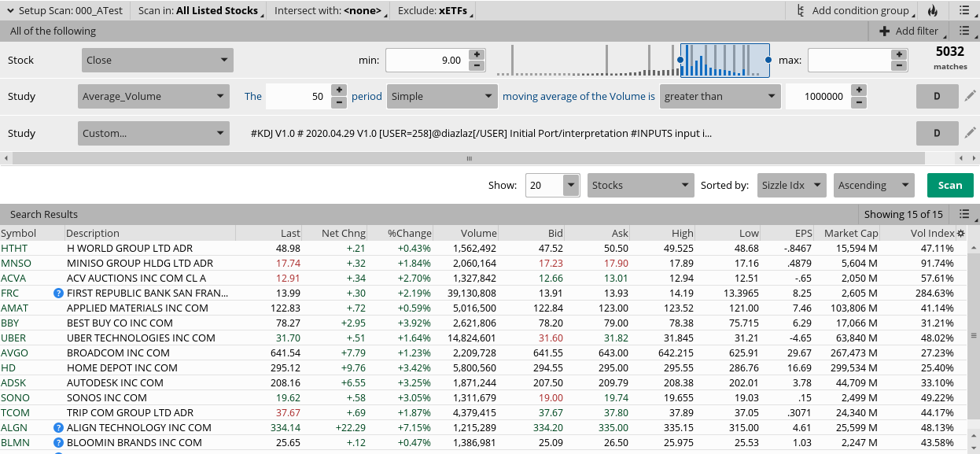The height and width of the screenshot is (454, 980).
Task: Click the pencil icon to edit the Custom study
Action: click(x=971, y=133)
